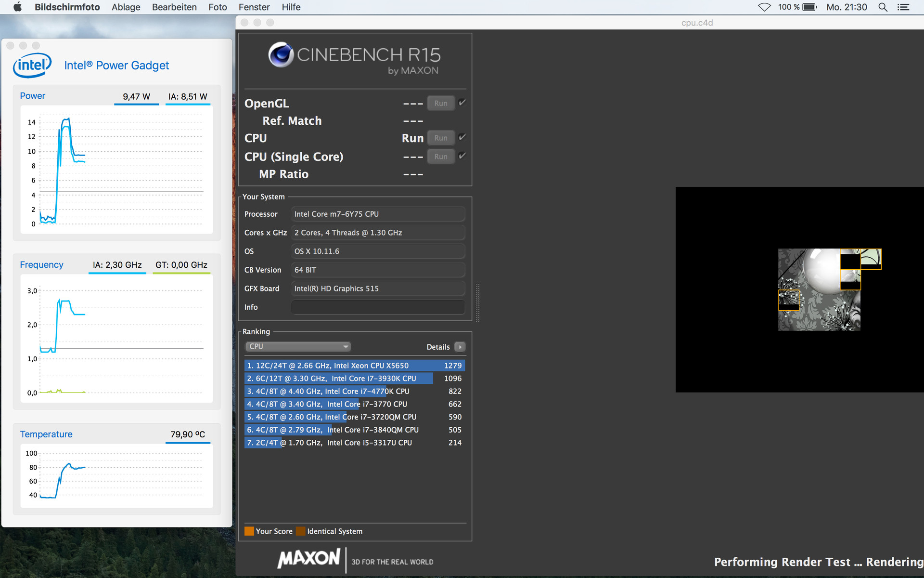Click the Wi-Fi status icon
Image resolution: width=924 pixels, height=578 pixels.
point(764,7)
